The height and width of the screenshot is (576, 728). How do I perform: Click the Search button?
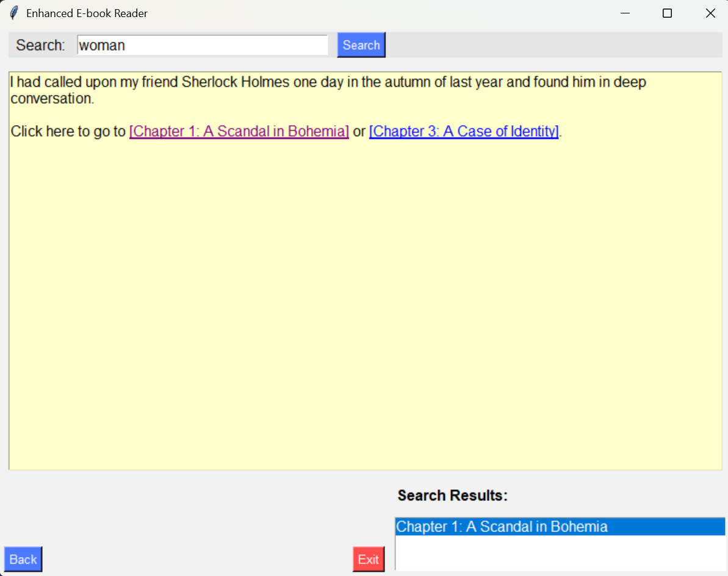[361, 45]
